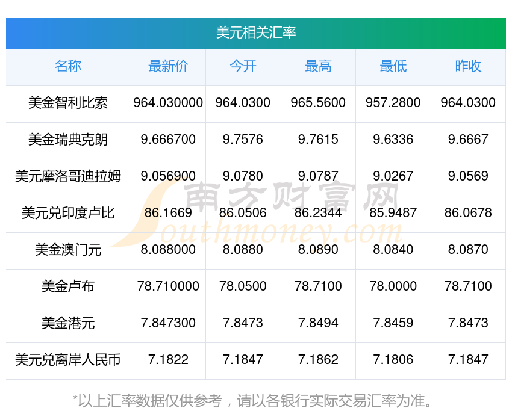Click the previous close 86.0678
The width and height of the screenshot is (512, 420).
(468, 213)
